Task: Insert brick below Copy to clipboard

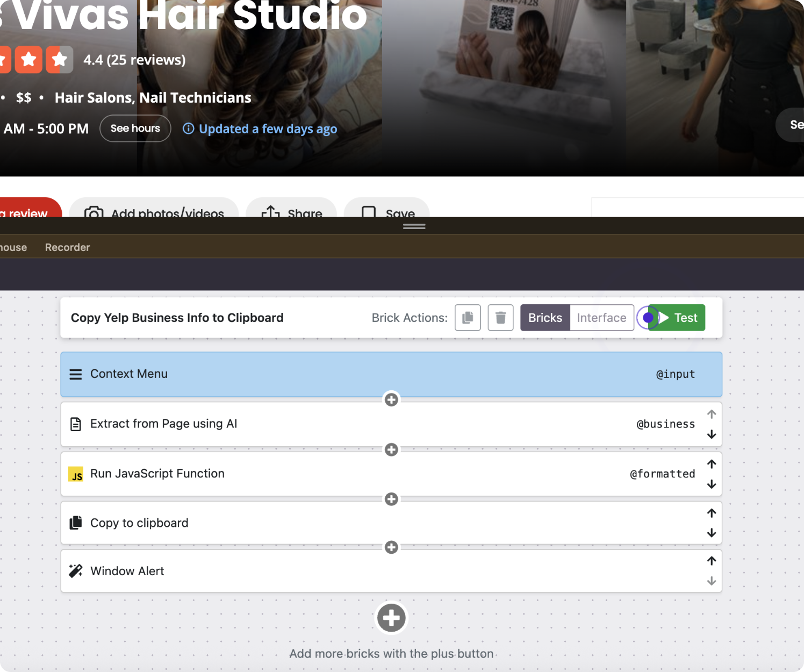Action: tap(391, 547)
